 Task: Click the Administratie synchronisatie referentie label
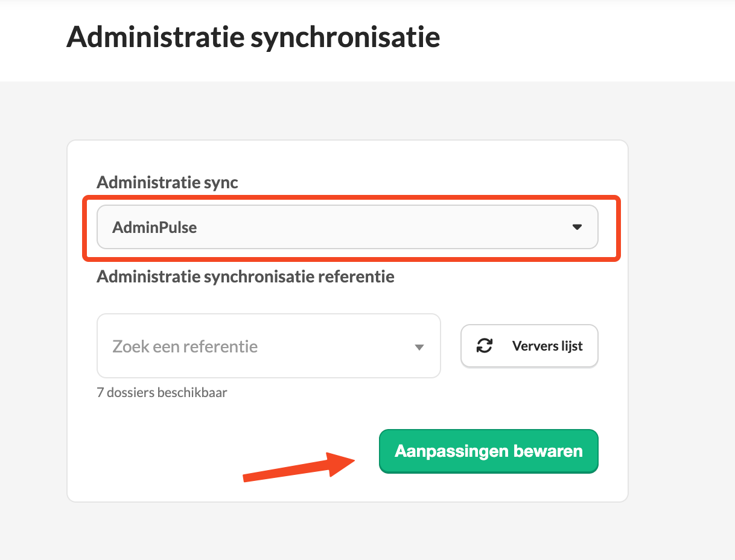(246, 277)
